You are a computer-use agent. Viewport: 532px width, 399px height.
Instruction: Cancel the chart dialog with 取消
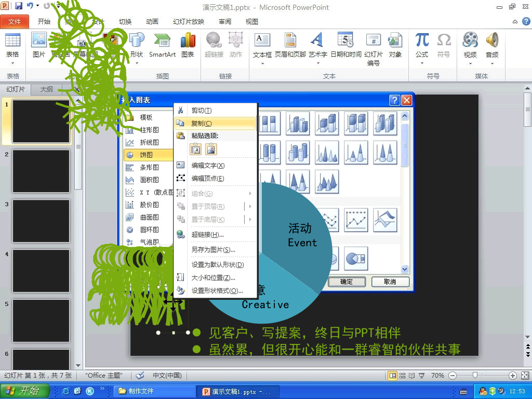point(390,282)
